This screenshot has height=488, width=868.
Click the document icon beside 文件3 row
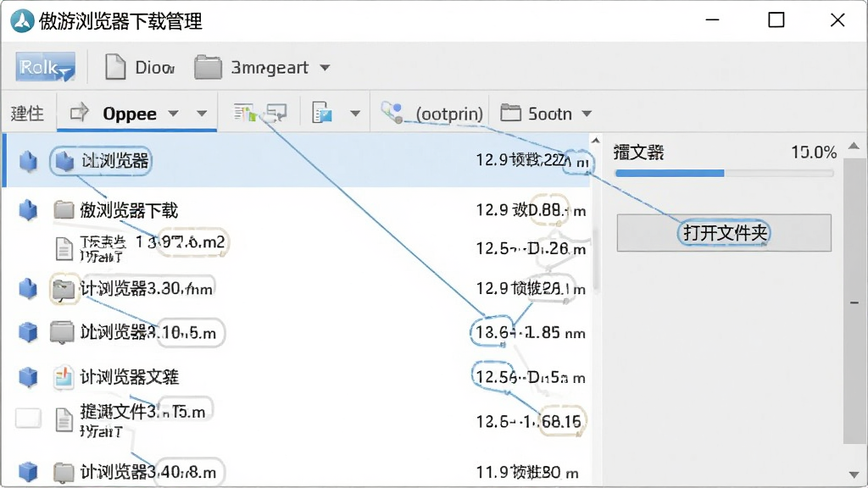click(64, 419)
